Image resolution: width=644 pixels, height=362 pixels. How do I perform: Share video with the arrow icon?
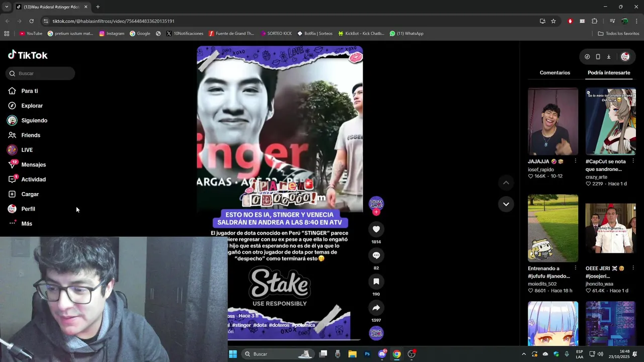point(376,308)
